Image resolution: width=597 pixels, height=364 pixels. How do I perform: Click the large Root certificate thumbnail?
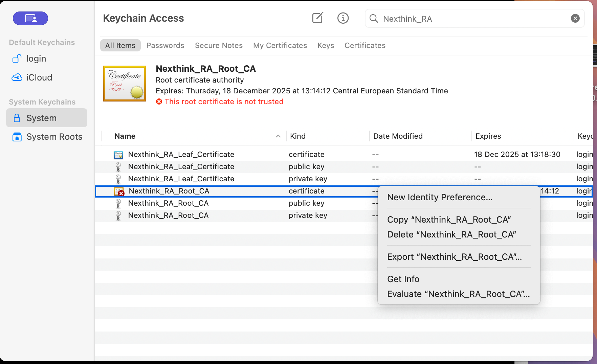pos(125,84)
